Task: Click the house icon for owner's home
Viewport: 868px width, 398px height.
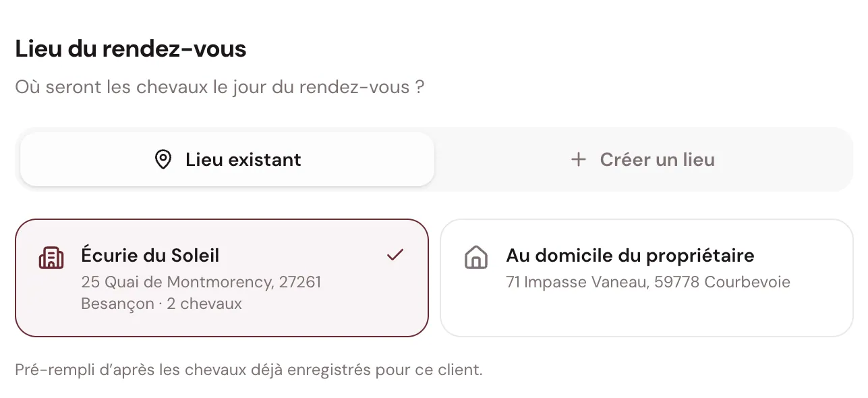Action: 476,257
